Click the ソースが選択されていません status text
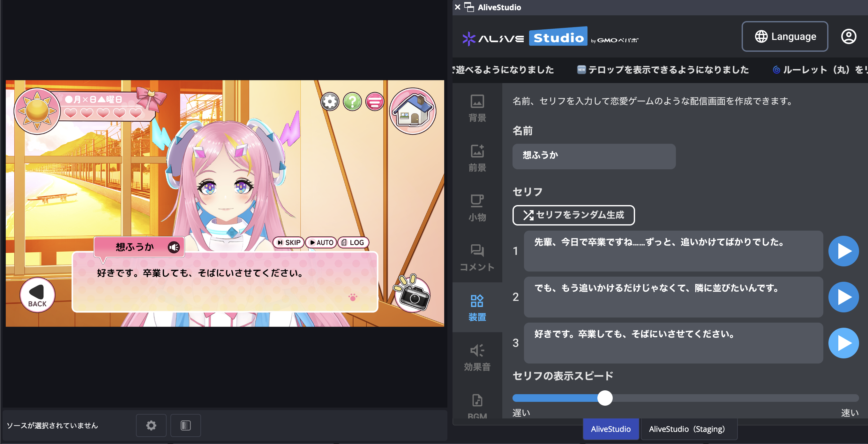Viewport: 868px width, 444px height. coord(52,425)
